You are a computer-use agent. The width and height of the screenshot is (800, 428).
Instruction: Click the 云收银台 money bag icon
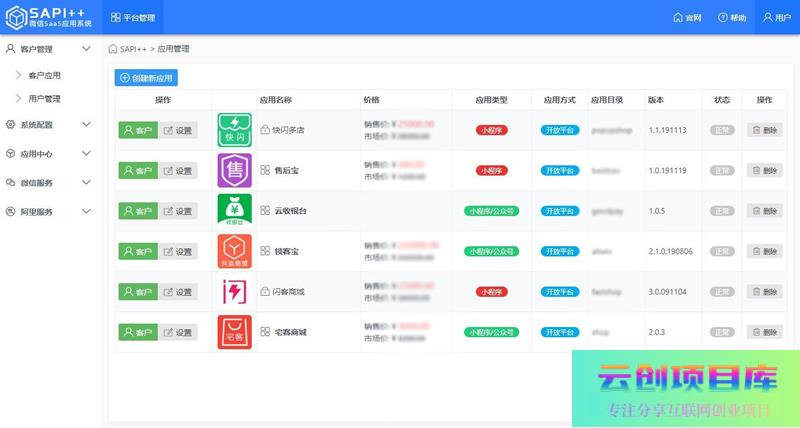point(235,211)
